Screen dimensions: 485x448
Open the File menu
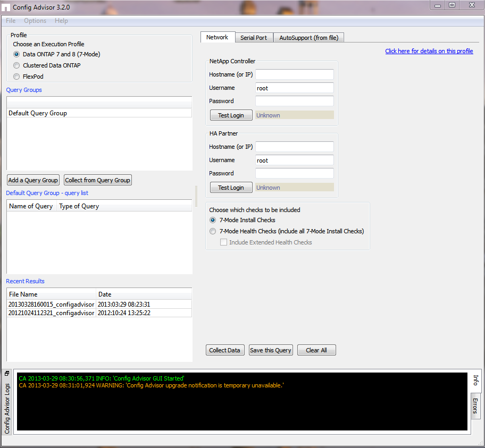(11, 21)
